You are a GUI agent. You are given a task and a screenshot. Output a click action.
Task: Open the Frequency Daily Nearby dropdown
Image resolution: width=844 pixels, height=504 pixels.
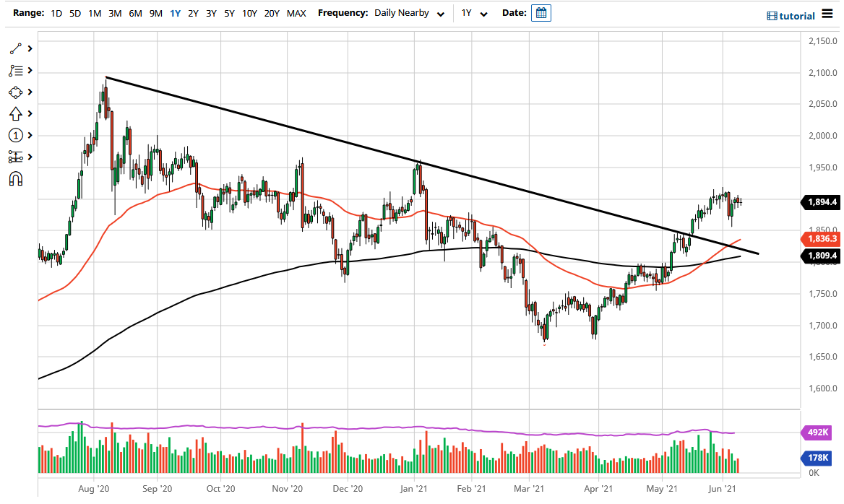coord(410,14)
